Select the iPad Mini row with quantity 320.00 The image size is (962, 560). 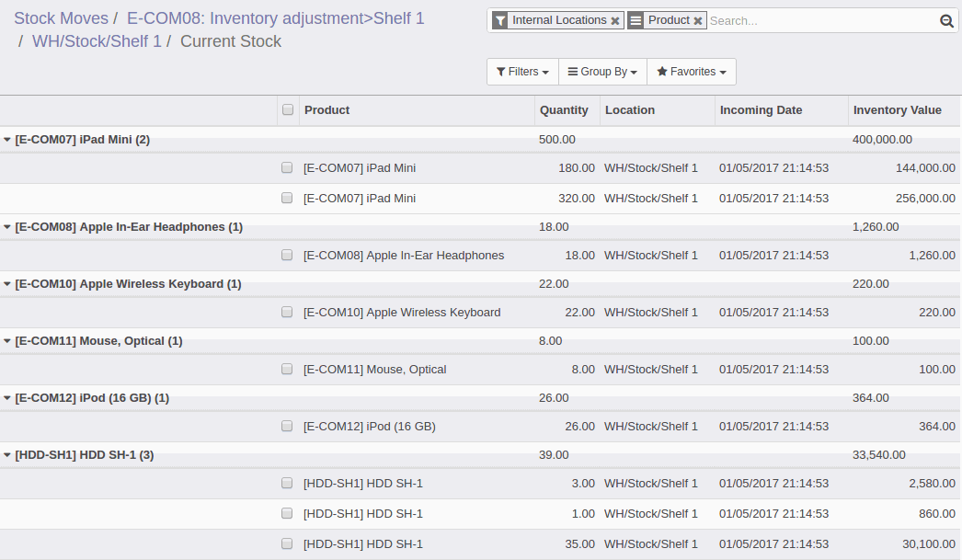pos(287,198)
